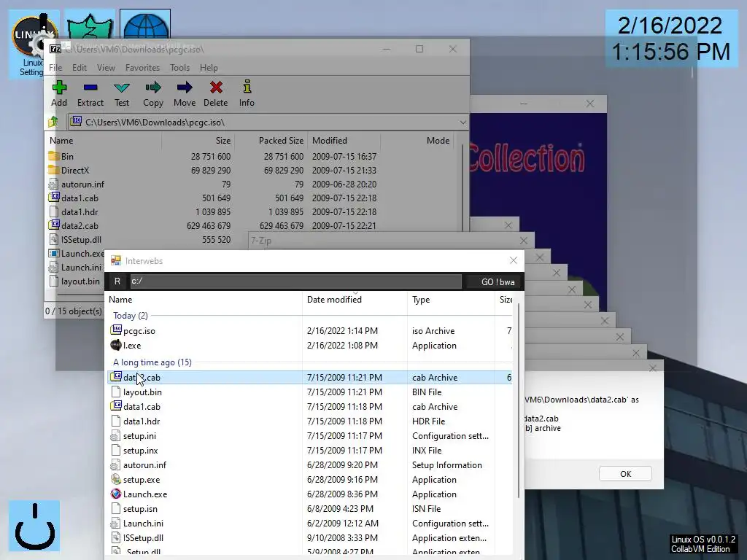Click autorun.inf icon in 7-Zip list
This screenshot has width=747, height=560.
click(x=54, y=184)
